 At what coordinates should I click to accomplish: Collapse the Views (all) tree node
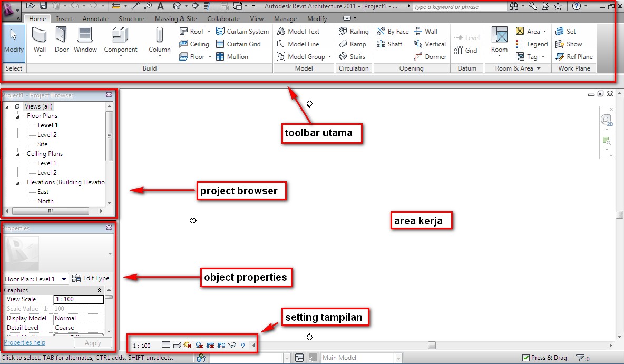pyautogui.click(x=7, y=107)
